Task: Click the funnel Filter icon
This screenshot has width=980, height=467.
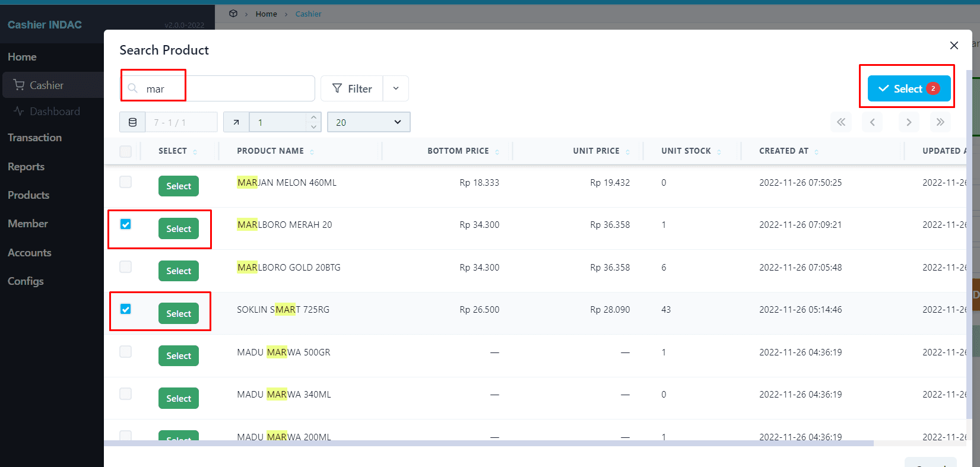Action: [x=337, y=88]
